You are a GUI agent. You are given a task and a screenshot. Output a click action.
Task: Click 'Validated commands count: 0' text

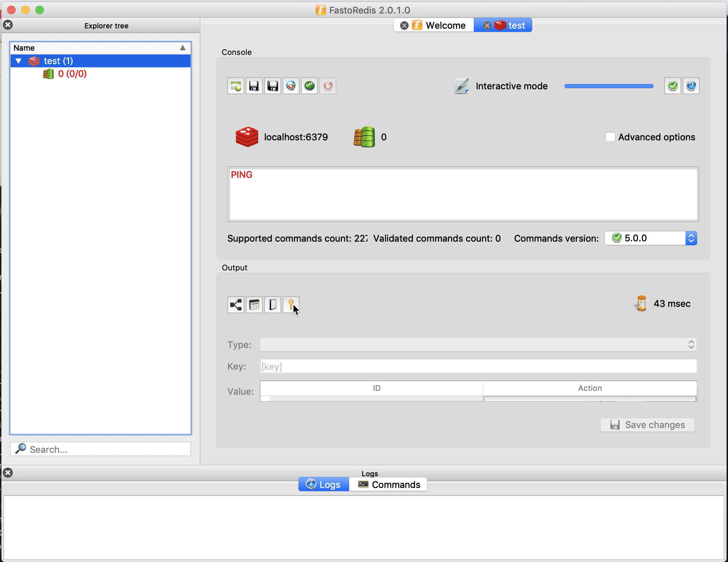437,238
